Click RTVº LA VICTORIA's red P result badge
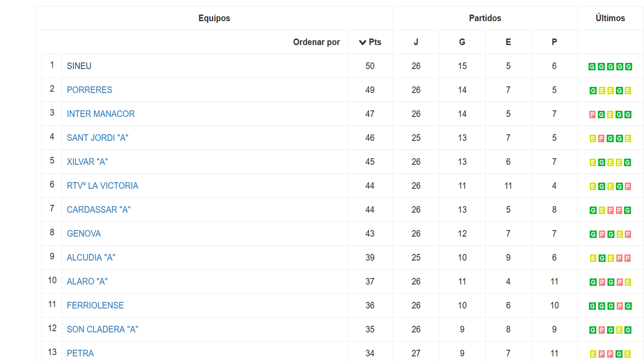The width and height of the screenshot is (644, 363). [x=628, y=186]
